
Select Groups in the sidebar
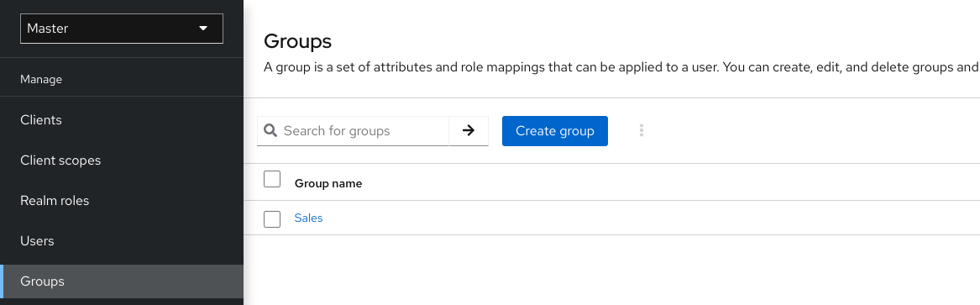(122, 281)
